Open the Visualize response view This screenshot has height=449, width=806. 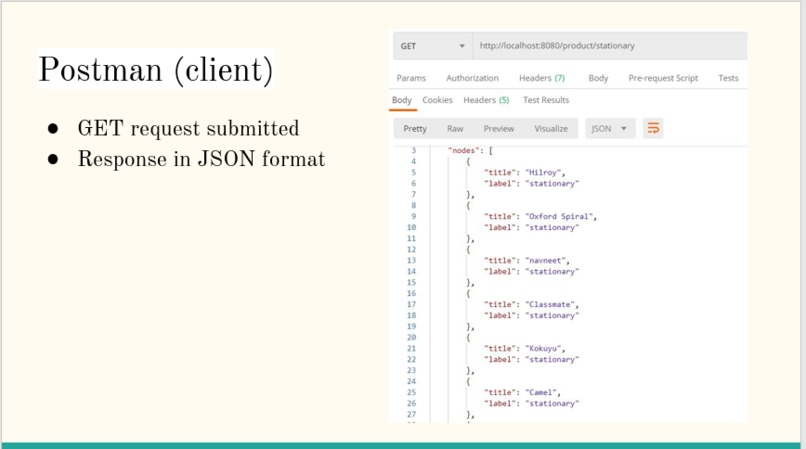click(x=551, y=129)
